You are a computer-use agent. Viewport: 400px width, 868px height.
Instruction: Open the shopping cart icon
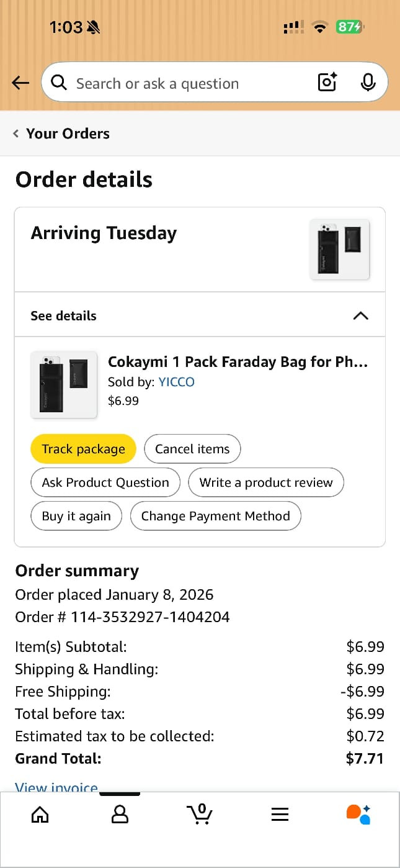200,814
